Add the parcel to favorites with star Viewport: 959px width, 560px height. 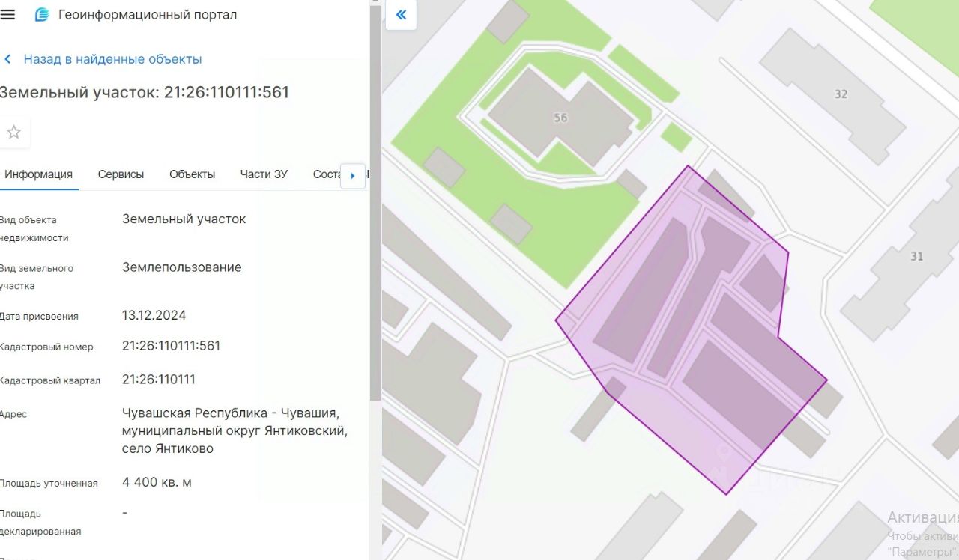pyautogui.click(x=13, y=133)
